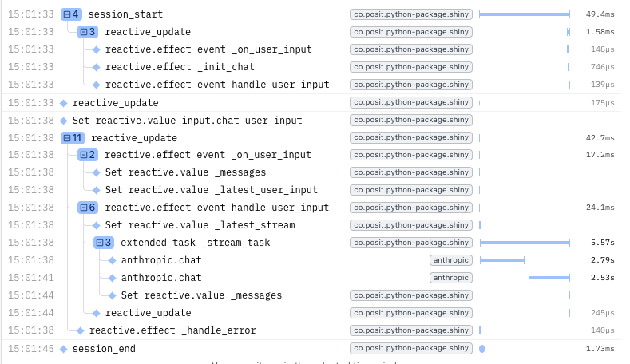
Task: Select the second anthropic.chat span row
Action: 161,278
